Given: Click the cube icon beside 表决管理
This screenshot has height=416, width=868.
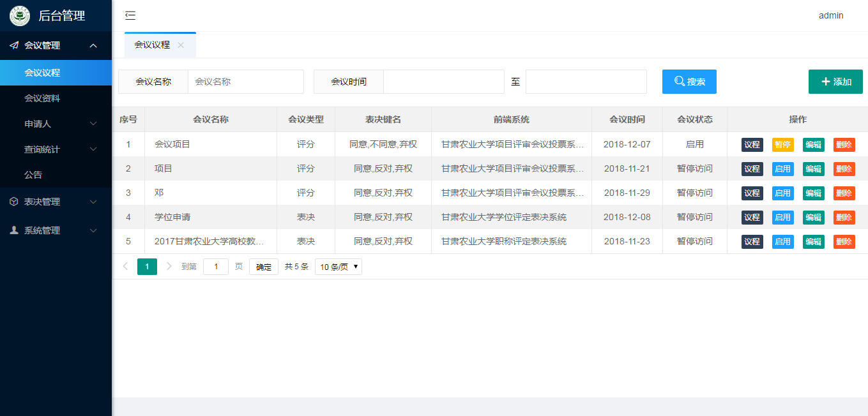Looking at the screenshot, I should pyautogui.click(x=14, y=202).
